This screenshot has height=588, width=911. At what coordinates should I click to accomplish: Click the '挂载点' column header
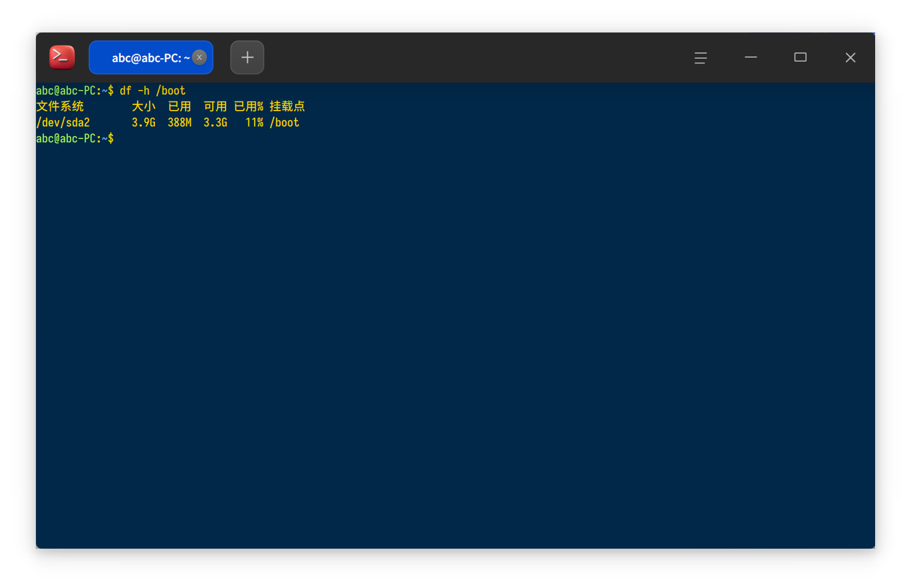[x=287, y=107]
